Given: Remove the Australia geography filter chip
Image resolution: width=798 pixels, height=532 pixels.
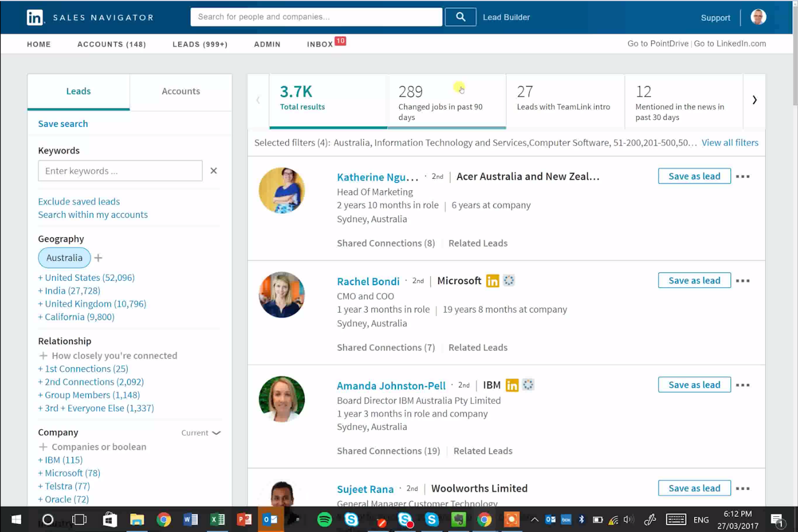Looking at the screenshot, I should [64, 258].
